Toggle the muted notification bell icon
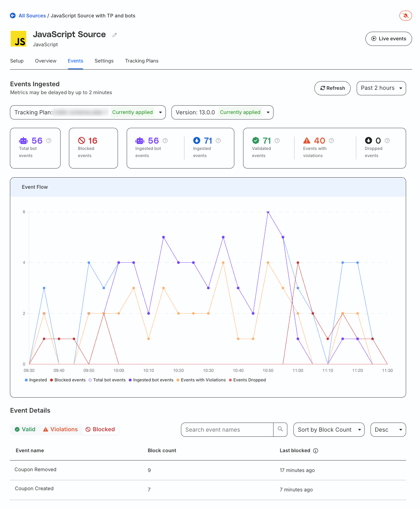The width and height of the screenshot is (420, 508). (x=405, y=16)
